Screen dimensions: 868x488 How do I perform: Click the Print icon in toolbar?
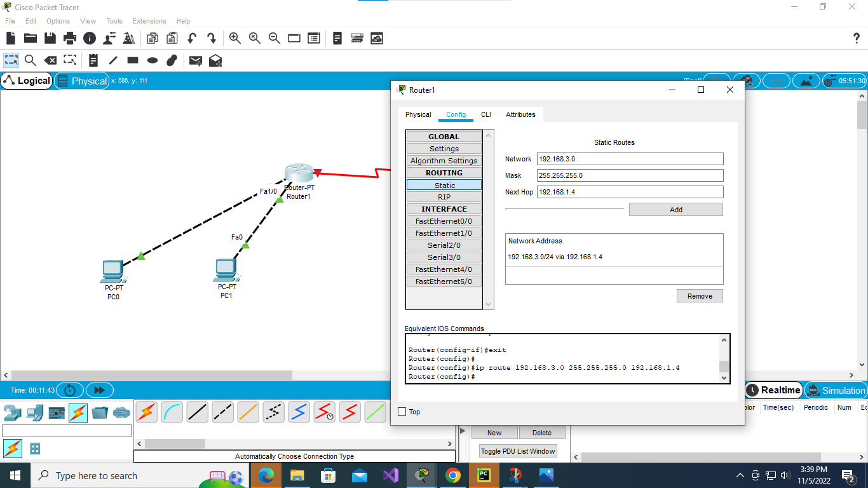[70, 38]
